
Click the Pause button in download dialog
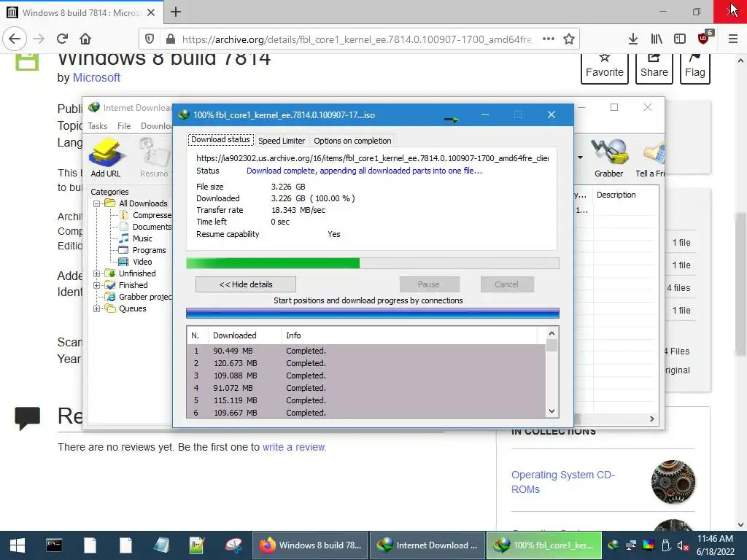[x=429, y=284]
